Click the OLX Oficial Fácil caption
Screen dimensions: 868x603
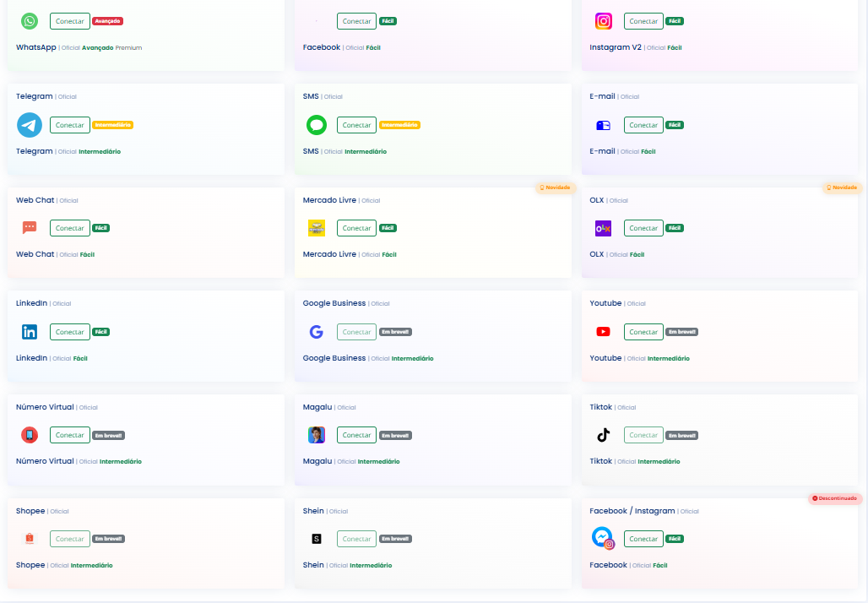616,254
